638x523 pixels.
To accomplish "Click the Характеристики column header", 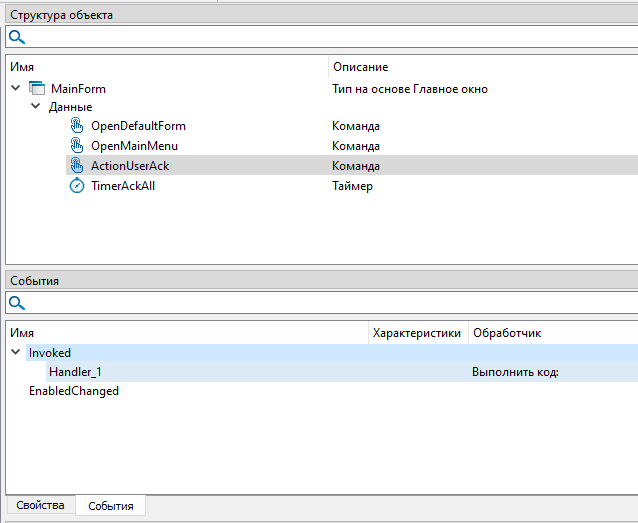I will (x=416, y=333).
